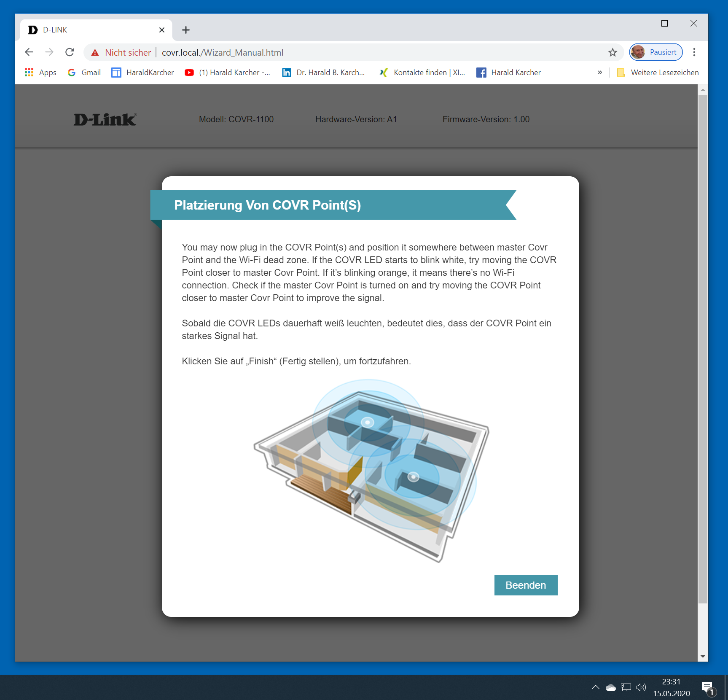Image resolution: width=728 pixels, height=700 pixels.
Task: Reload the covr.local page
Action: click(70, 52)
